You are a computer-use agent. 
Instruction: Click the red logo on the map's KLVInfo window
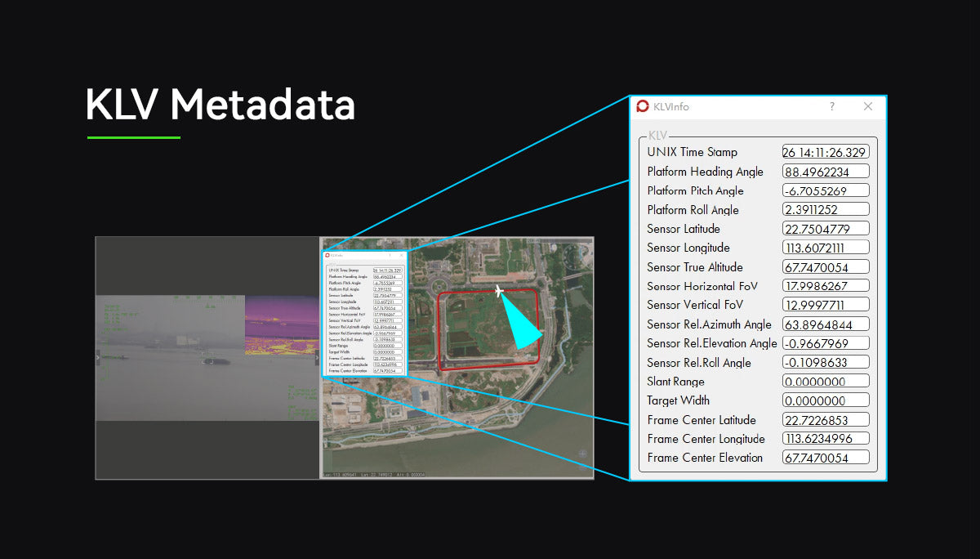[x=327, y=254]
